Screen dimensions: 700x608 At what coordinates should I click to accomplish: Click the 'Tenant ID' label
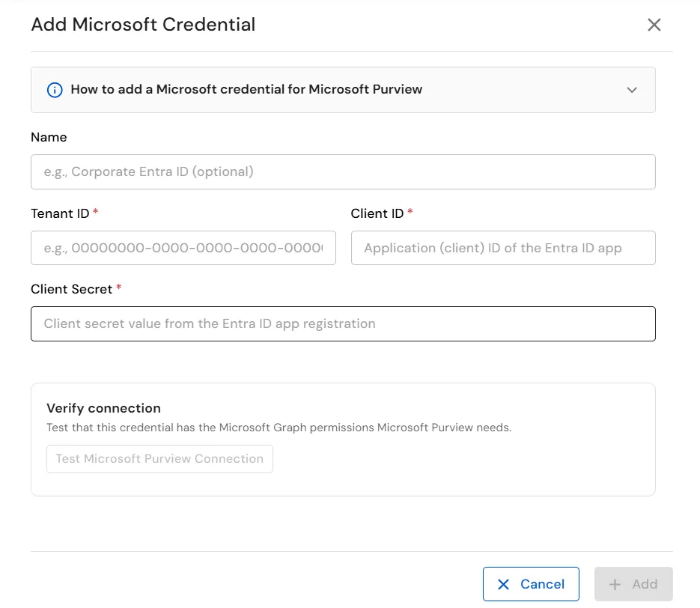[x=60, y=213]
